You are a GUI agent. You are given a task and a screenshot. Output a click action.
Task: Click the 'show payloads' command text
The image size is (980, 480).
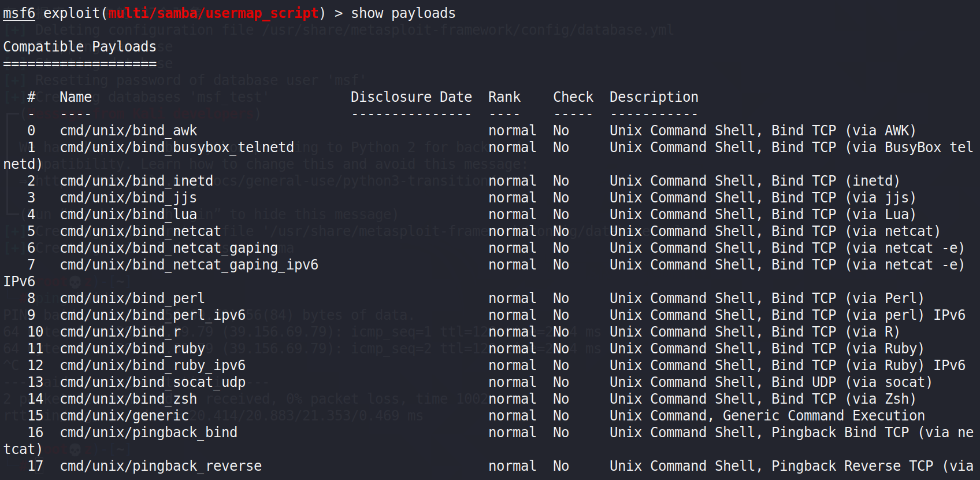[403, 13]
